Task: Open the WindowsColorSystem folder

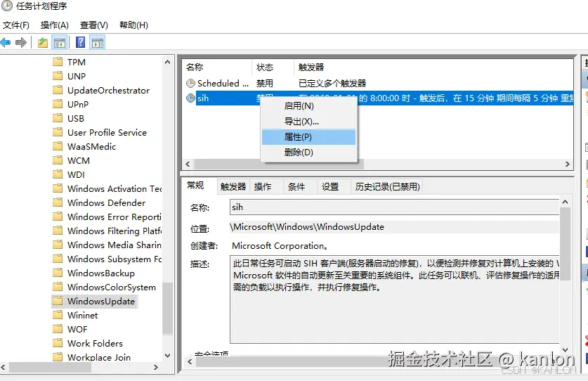Action: 112,288
